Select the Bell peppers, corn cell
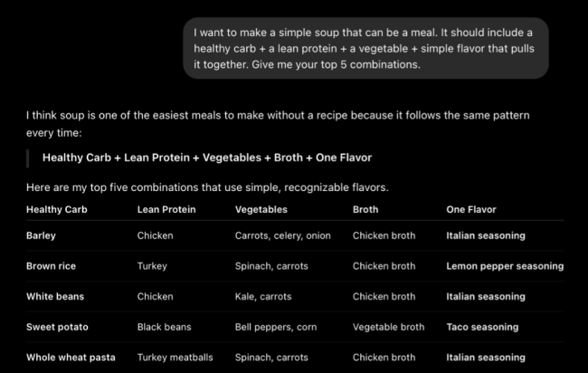 click(x=276, y=327)
